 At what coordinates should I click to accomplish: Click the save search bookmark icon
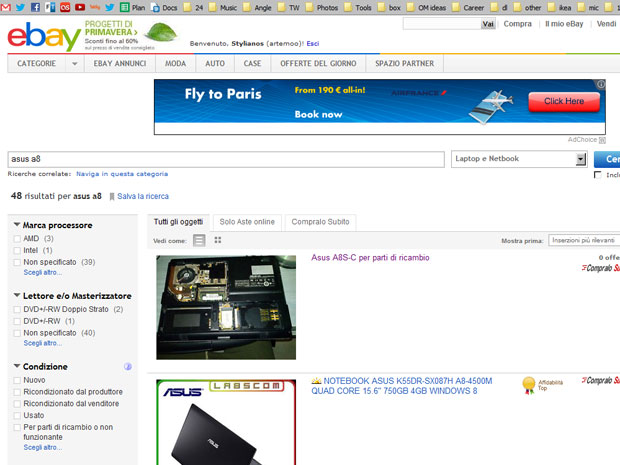112,197
